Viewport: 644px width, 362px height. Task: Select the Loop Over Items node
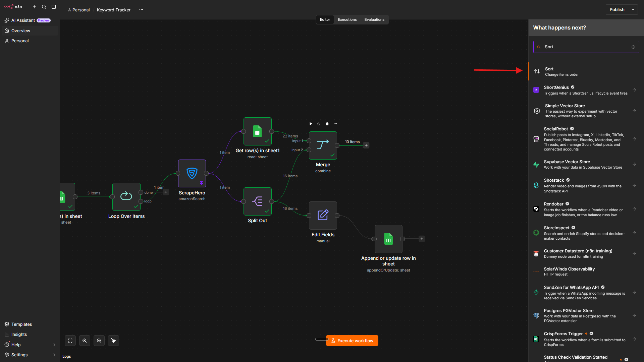[x=126, y=196]
